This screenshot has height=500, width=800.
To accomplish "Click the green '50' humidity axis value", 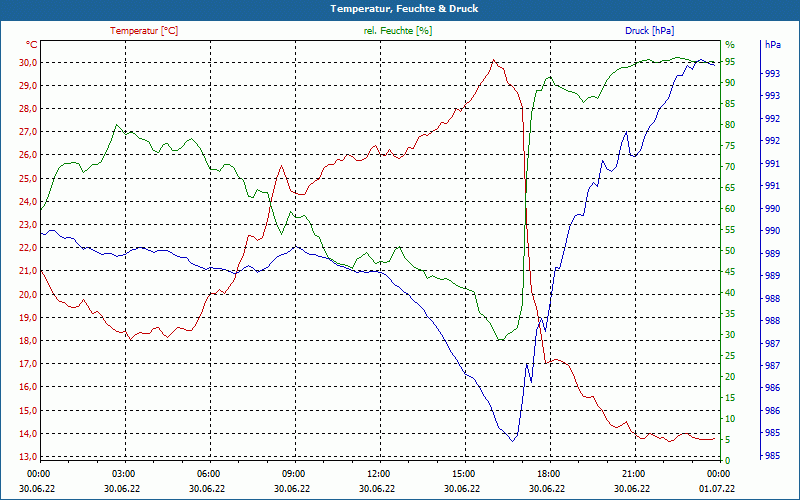I will (730, 251).
